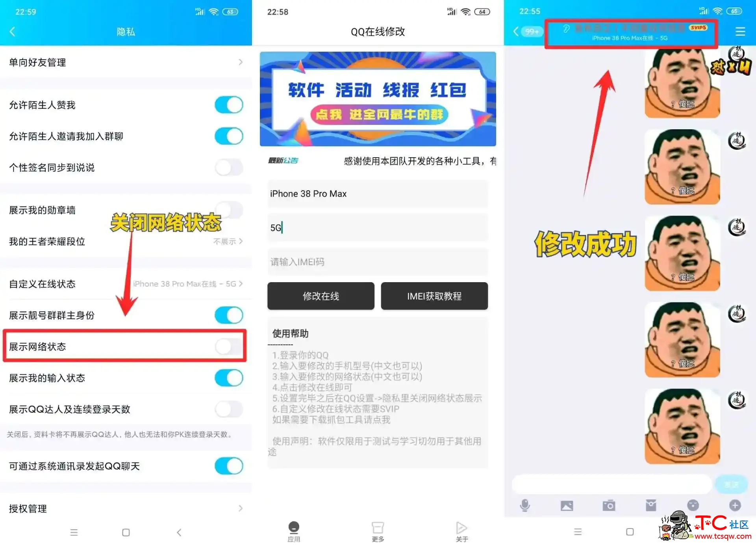Image resolution: width=756 pixels, height=547 pixels.
Task: Open 单向好友管理 expander
Action: click(125, 62)
